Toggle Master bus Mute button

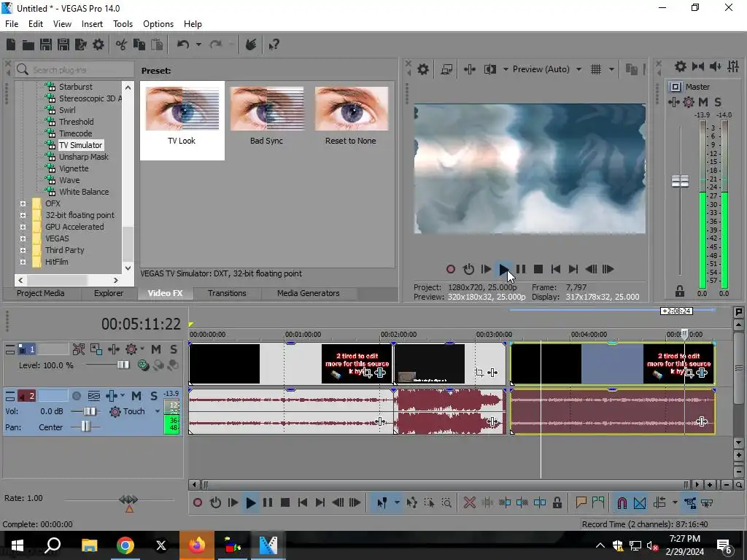coord(703,102)
